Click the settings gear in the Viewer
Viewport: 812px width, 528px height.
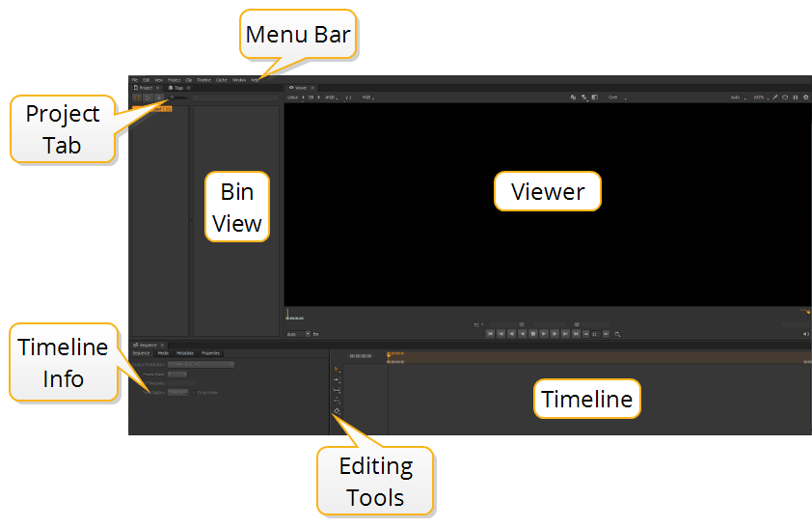pos(806,97)
